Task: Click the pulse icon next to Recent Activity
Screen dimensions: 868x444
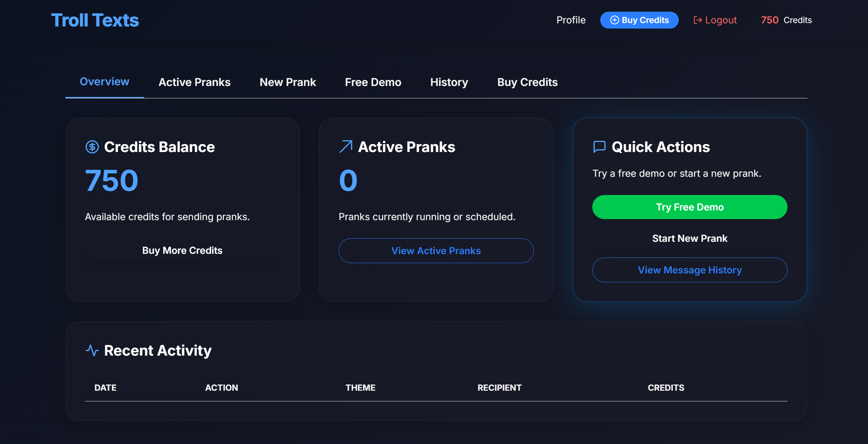Action: pos(92,350)
